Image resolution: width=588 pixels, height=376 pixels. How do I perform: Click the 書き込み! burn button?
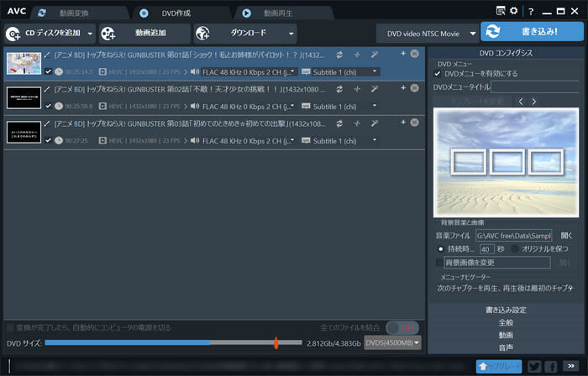(532, 32)
